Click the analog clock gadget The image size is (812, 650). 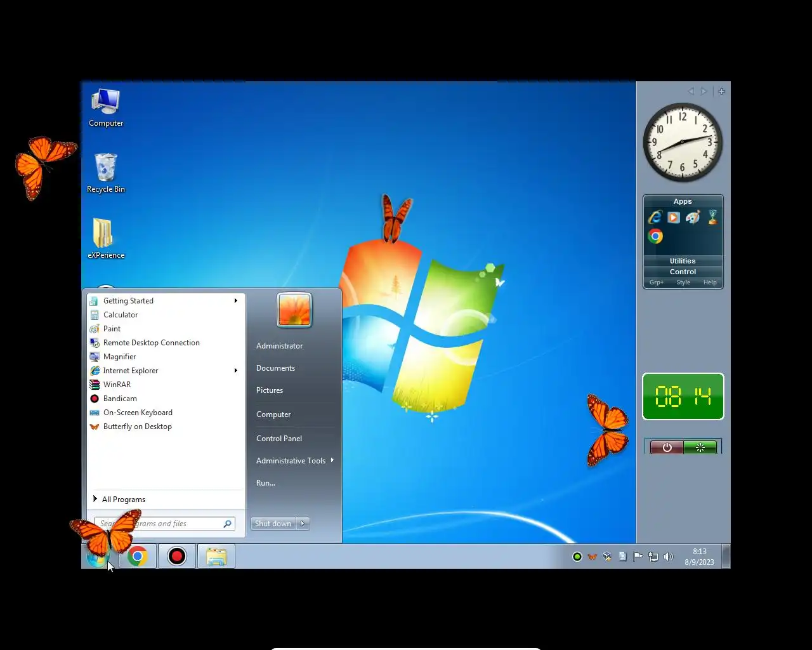point(683,142)
